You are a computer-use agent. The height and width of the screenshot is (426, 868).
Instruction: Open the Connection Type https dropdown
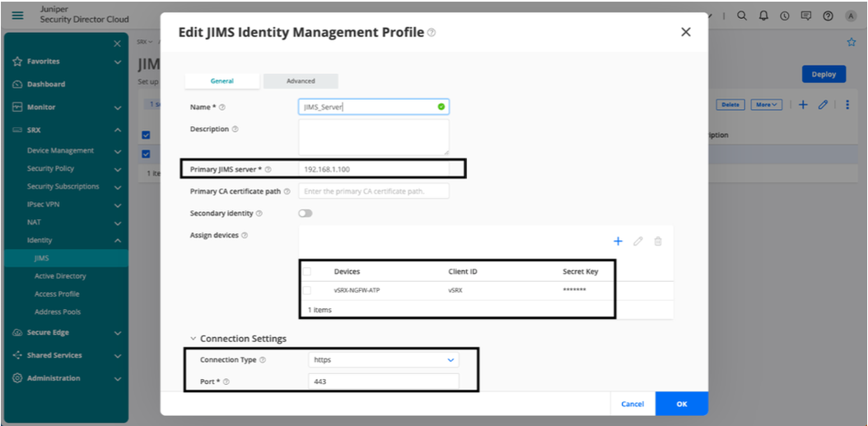point(384,360)
